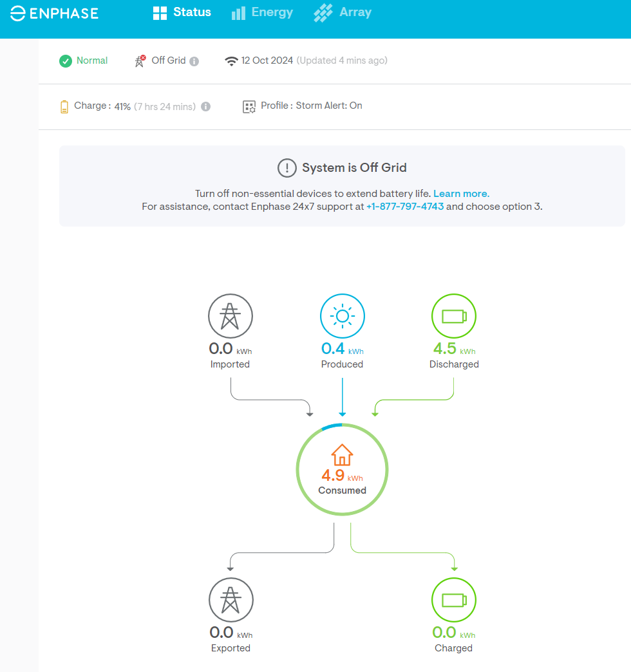Screen dimensions: 631x672
Task: Show info for Off Grid status
Action: tap(194, 62)
